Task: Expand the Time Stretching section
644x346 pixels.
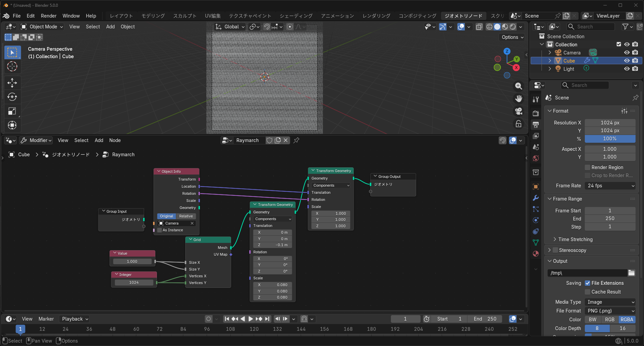Action: [x=575, y=239]
